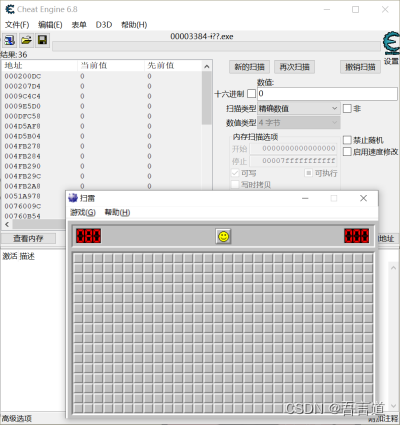Maximize the Cheat Engine window
This screenshot has width=401, height=426.
click(x=356, y=10)
